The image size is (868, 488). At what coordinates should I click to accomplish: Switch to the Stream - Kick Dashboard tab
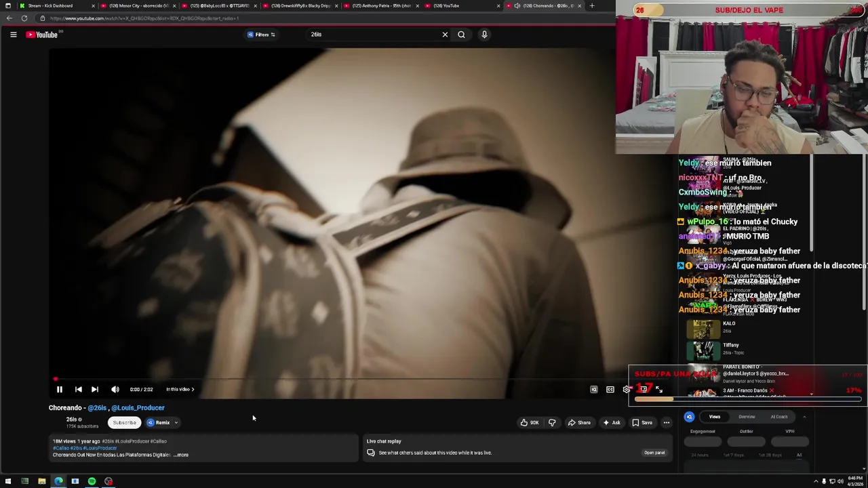click(58, 5)
